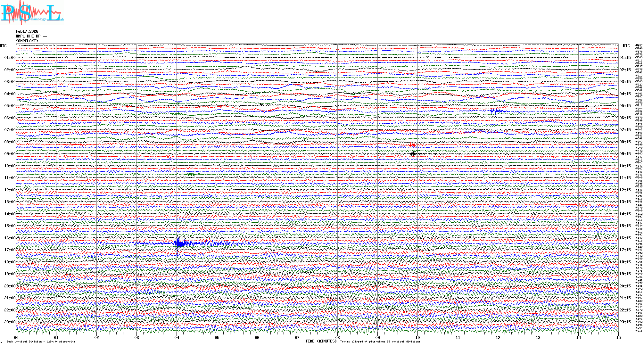Click the 01:00 hour label on left axis

(10, 58)
